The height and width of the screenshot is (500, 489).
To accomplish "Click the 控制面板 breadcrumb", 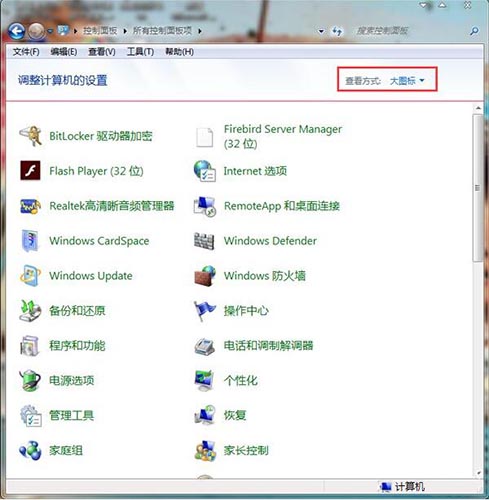I will coord(100,31).
